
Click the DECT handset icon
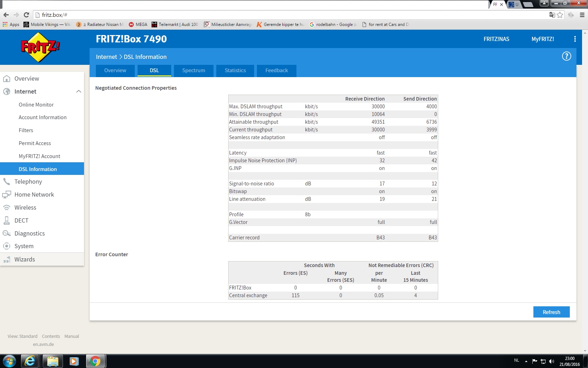click(7, 220)
